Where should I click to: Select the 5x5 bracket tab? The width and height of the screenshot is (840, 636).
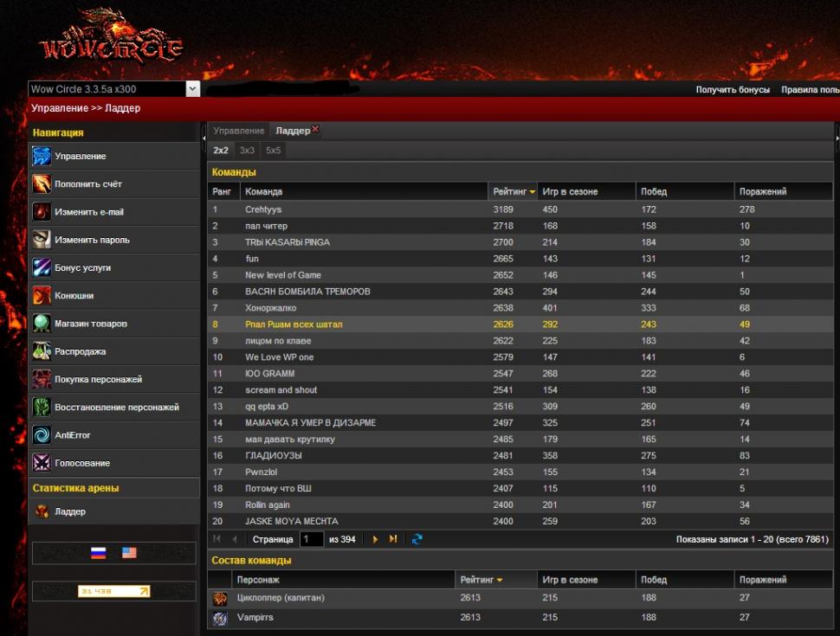pyautogui.click(x=273, y=151)
